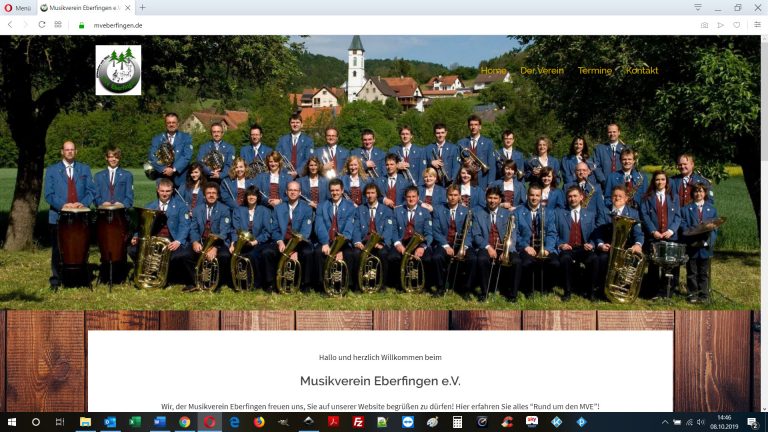
Task: Select the Musikverein Eberfingen browser tab
Action: (x=84, y=8)
